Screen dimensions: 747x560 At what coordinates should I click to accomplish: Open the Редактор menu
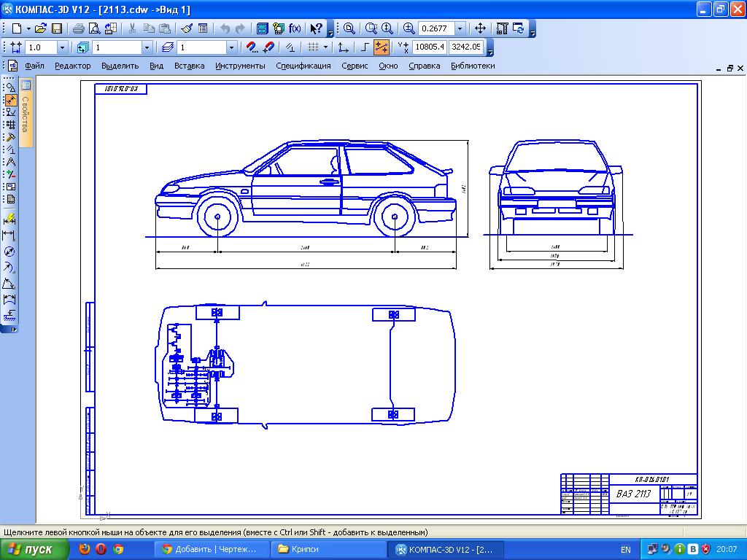click(72, 66)
